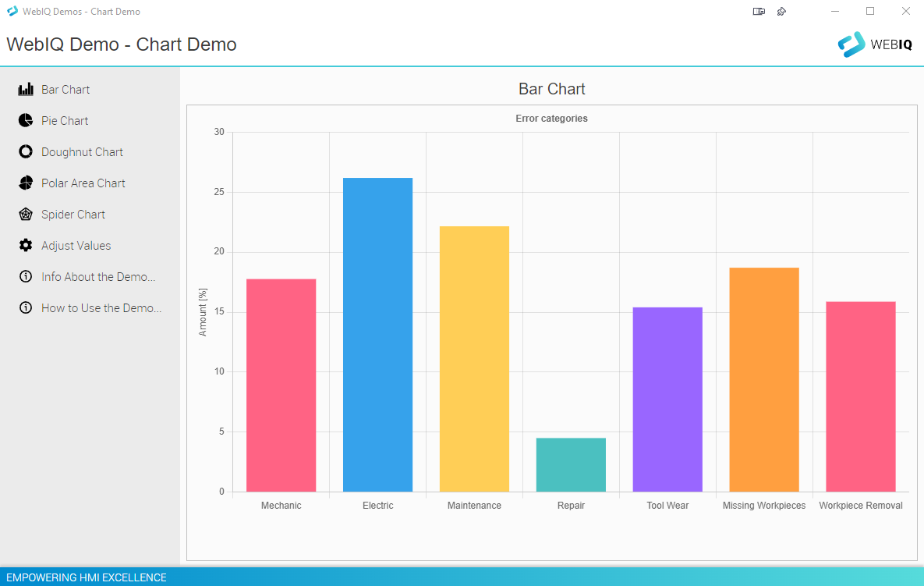Image resolution: width=924 pixels, height=586 pixels.
Task: Click the WEBIQ logo in the header
Action: [x=875, y=44]
